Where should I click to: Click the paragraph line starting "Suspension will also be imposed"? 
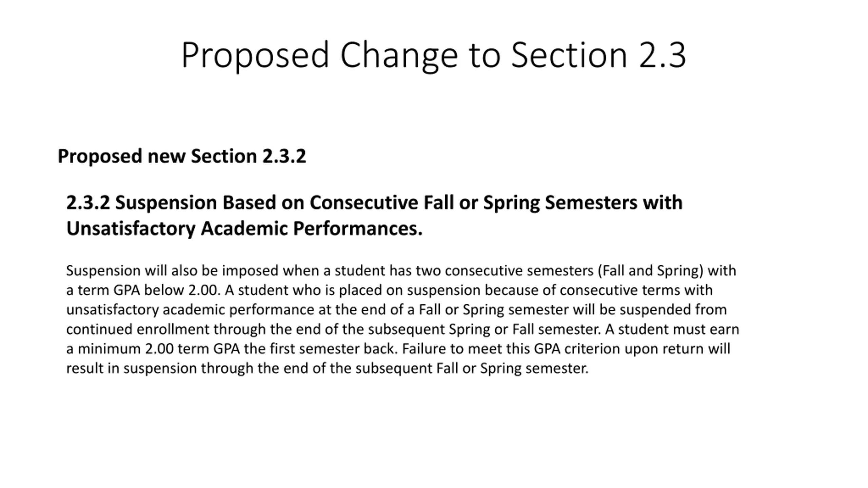(x=401, y=271)
